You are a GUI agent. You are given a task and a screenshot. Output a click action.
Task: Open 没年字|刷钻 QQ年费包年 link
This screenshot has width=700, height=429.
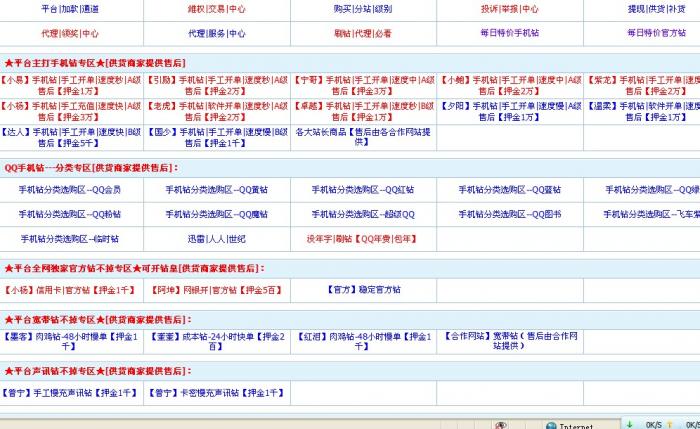[x=362, y=239]
